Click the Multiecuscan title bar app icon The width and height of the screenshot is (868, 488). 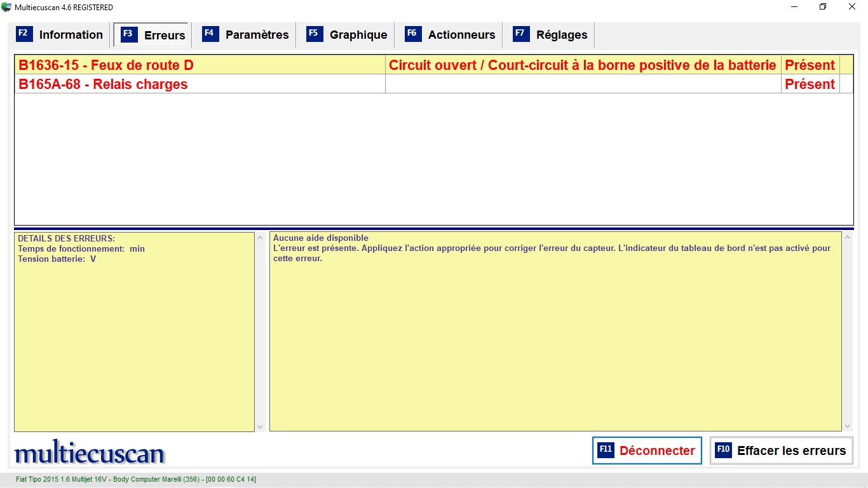[6, 7]
